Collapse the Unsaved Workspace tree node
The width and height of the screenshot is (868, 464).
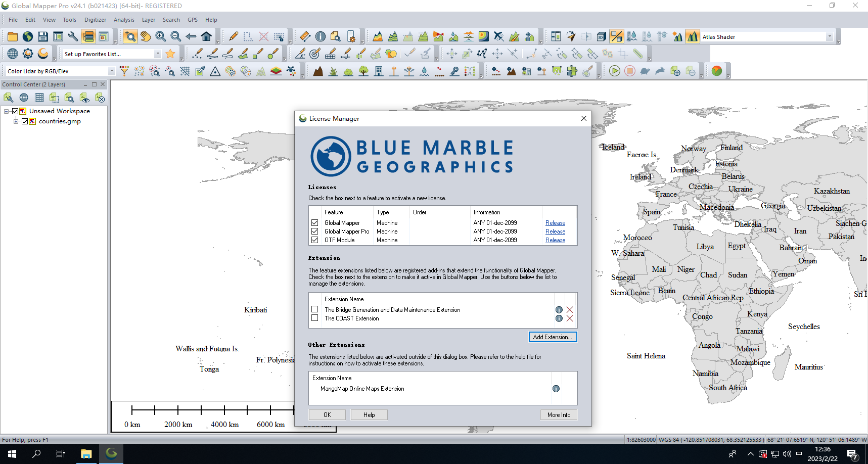point(7,111)
